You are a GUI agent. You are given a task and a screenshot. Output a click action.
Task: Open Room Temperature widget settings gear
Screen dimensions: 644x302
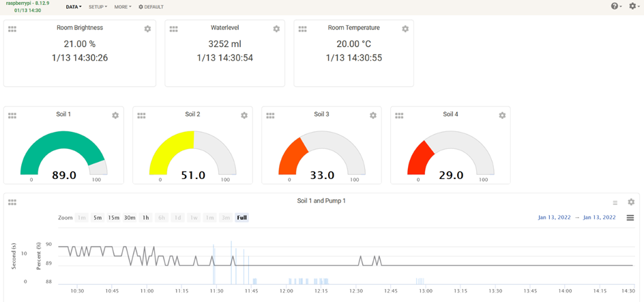405,29
